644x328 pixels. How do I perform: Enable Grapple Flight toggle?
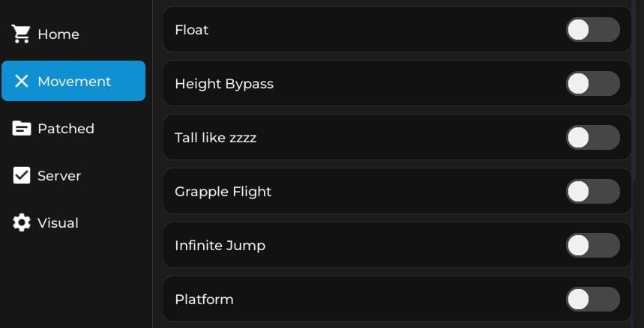pyautogui.click(x=592, y=192)
